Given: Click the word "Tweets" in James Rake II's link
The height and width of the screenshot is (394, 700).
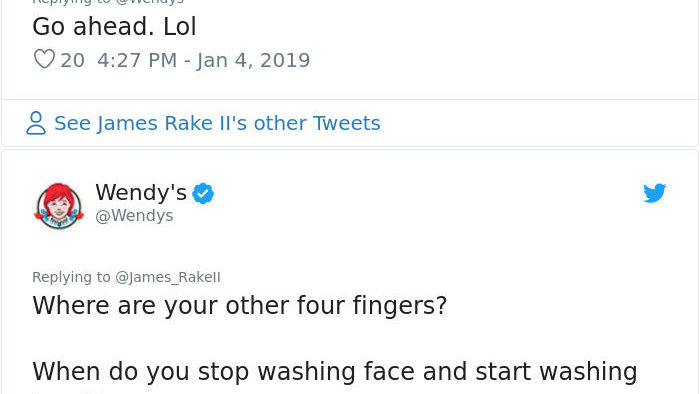Looking at the screenshot, I should [x=346, y=123].
